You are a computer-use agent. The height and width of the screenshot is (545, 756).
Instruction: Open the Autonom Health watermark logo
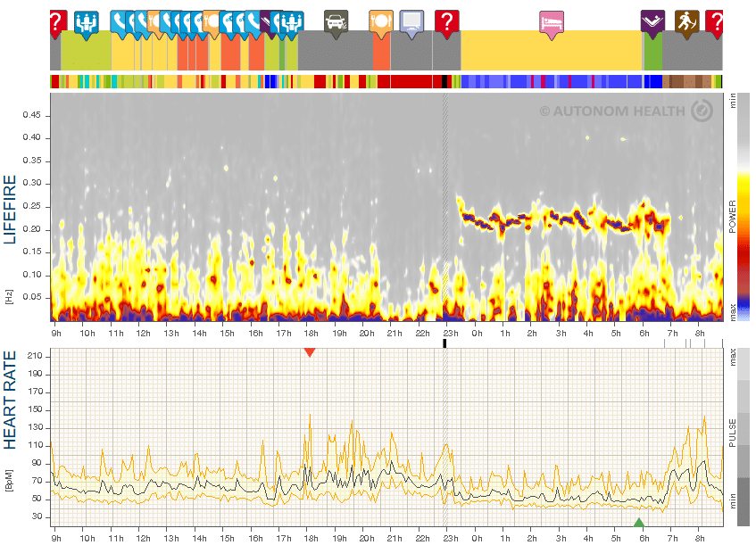click(627, 111)
